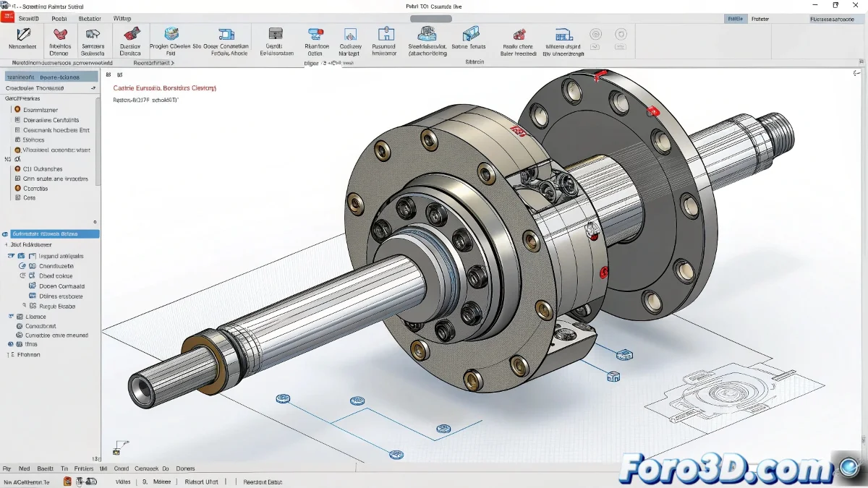The height and width of the screenshot is (488, 868).
Task: Collapse the Iegpand atrêigalis tree node
Action: pyautogui.click(x=10, y=256)
